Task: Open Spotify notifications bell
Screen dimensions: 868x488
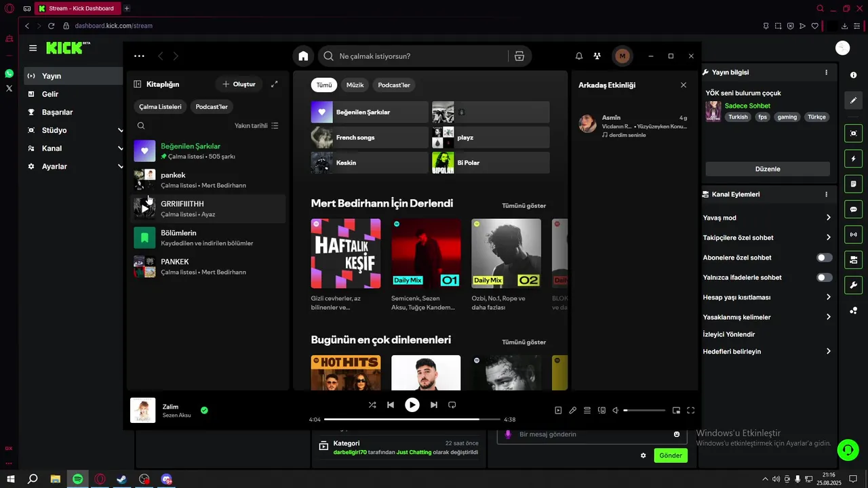Action: click(579, 56)
